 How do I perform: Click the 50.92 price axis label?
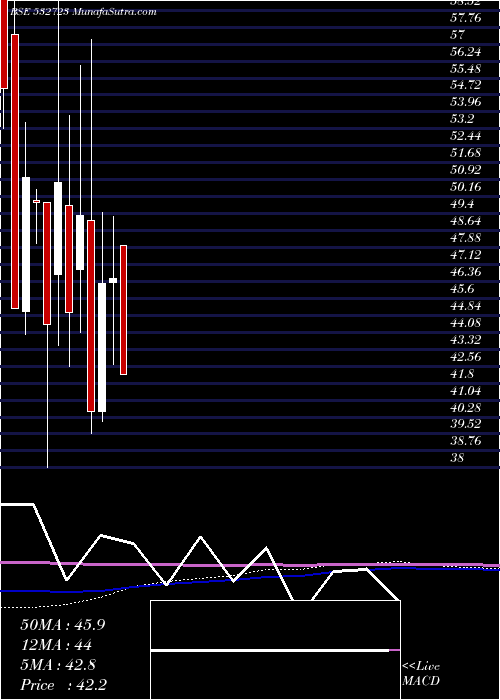467,170
